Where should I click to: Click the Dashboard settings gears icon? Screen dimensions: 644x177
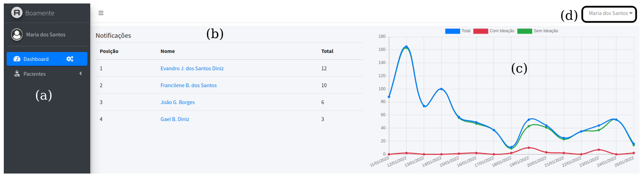[70, 59]
